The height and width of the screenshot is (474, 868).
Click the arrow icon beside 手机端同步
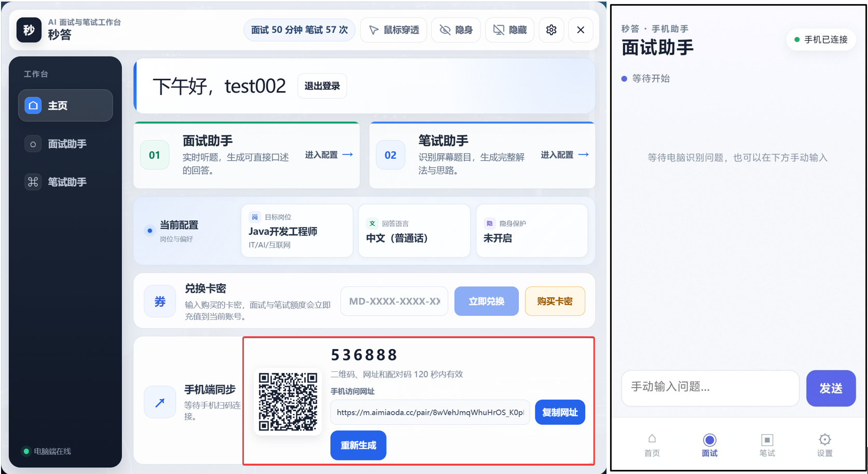point(160,402)
